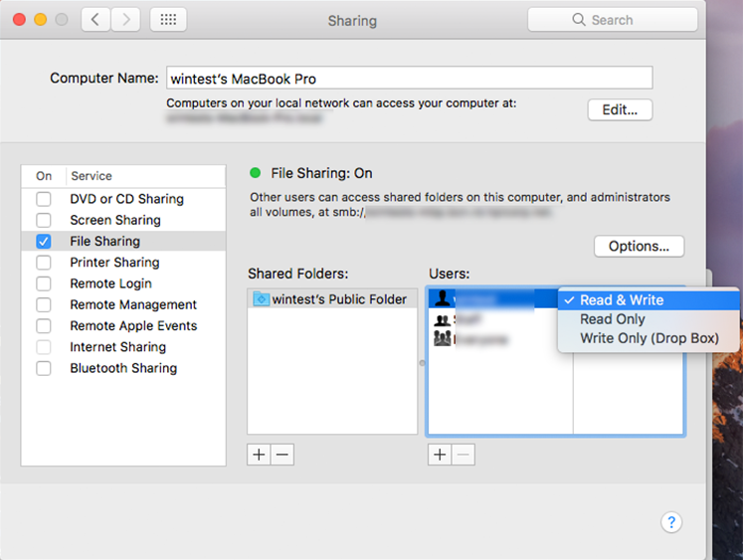Enable Bluetooth Sharing checkbox
This screenshot has height=560, width=743.
coord(44,368)
